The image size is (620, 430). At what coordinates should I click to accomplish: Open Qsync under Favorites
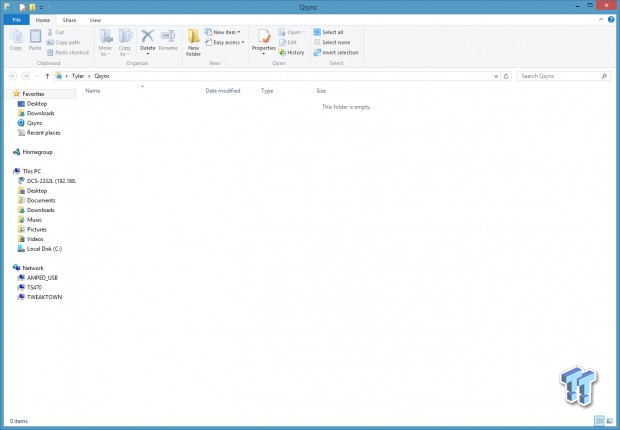34,123
